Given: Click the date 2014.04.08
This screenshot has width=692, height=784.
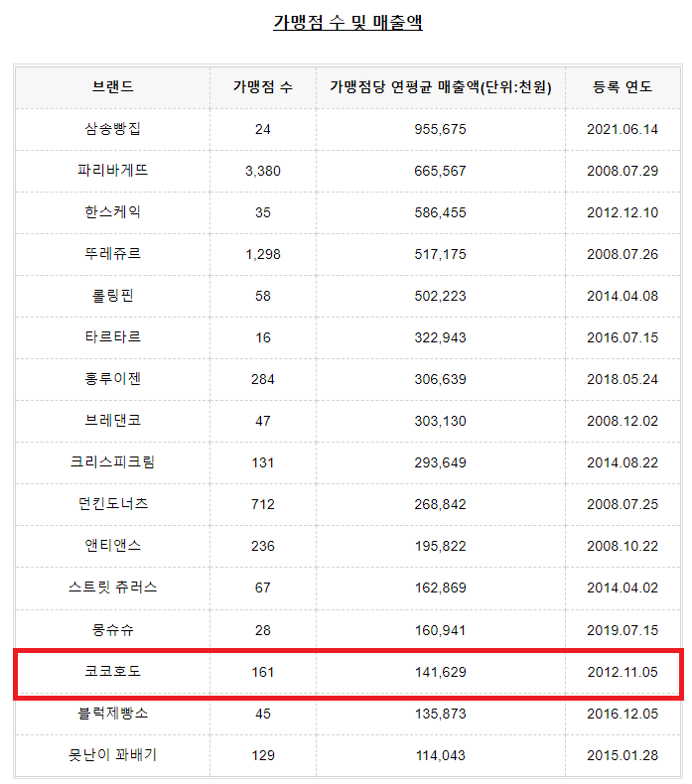Looking at the screenshot, I should [623, 296].
